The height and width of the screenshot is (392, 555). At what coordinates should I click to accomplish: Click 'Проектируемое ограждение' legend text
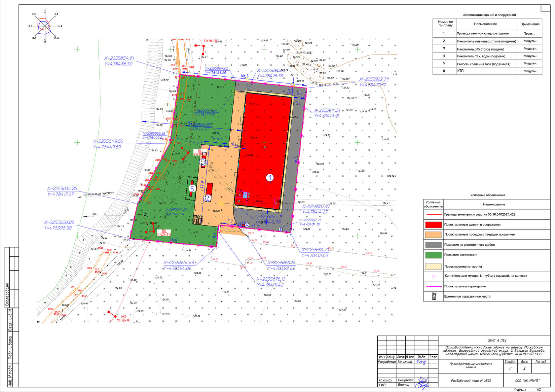(465, 286)
